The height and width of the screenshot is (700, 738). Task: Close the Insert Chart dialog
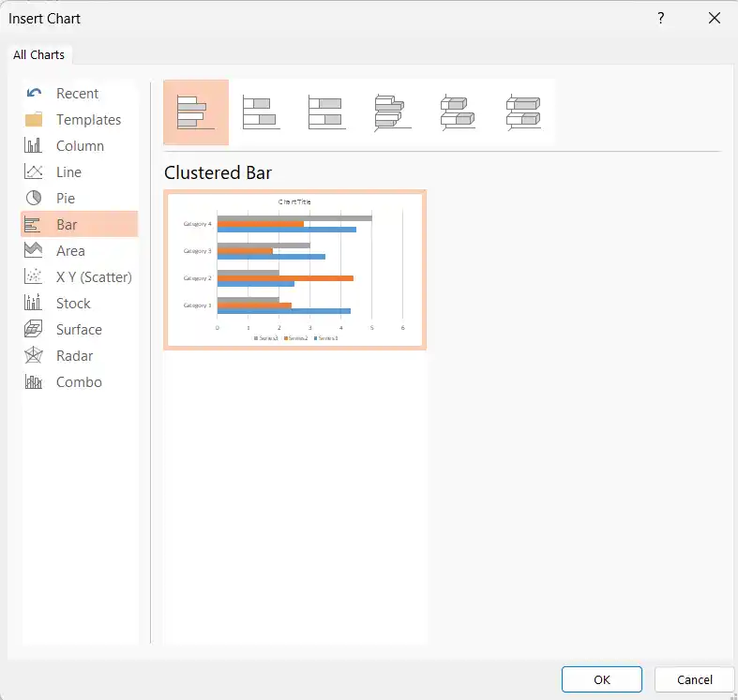coord(714,18)
